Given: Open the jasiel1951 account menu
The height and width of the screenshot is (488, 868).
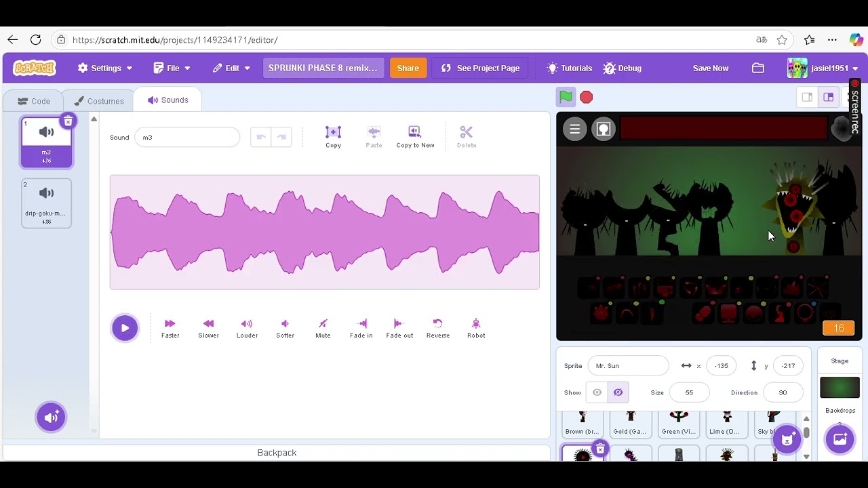Looking at the screenshot, I should point(823,68).
